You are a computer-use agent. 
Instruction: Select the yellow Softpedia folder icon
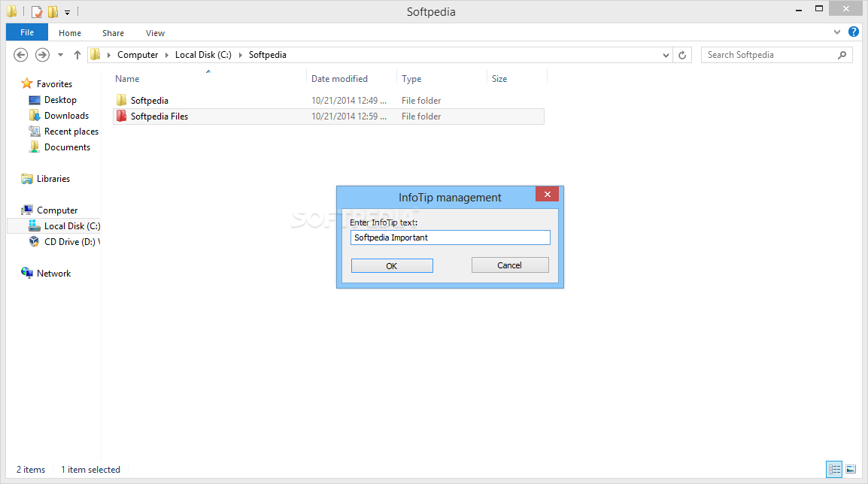121,100
